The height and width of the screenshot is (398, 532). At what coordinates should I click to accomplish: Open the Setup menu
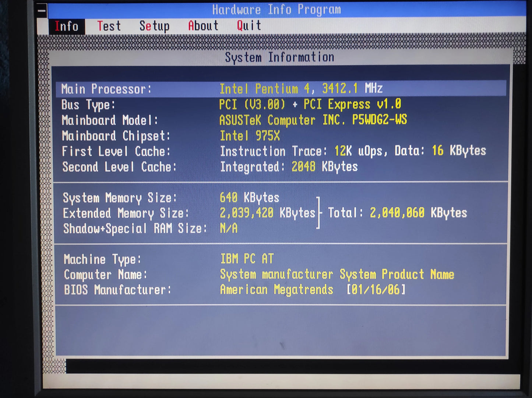click(154, 26)
